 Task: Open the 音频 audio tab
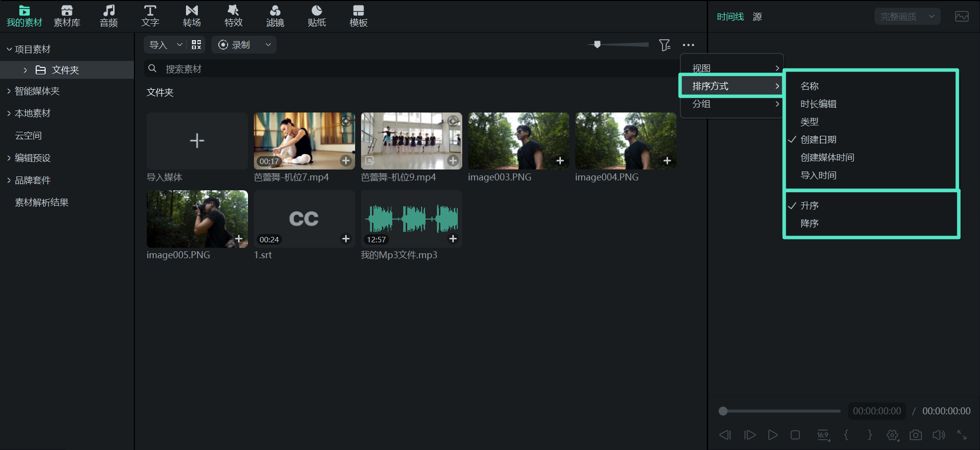pyautogui.click(x=109, y=16)
